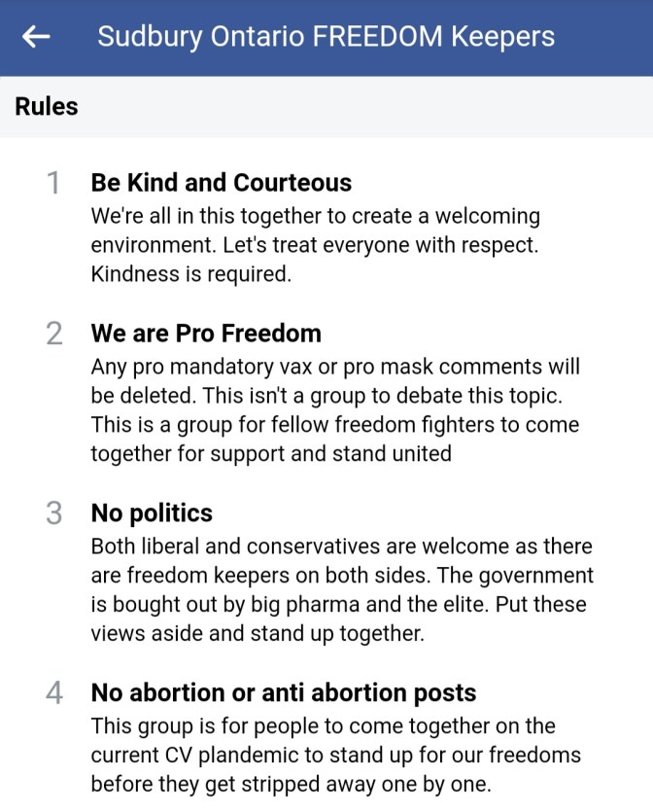Tap the rule number 4 marker
Viewport: 653px width, 812px height.
[54, 693]
